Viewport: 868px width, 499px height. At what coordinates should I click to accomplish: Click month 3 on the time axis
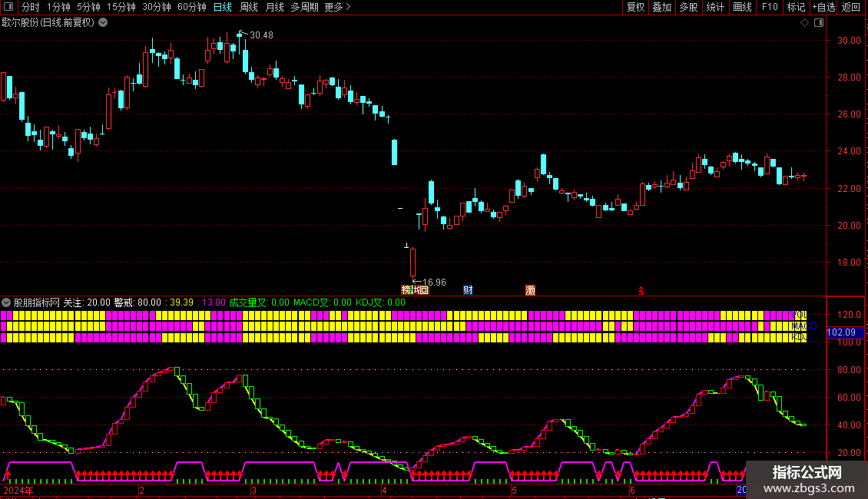click(x=253, y=491)
